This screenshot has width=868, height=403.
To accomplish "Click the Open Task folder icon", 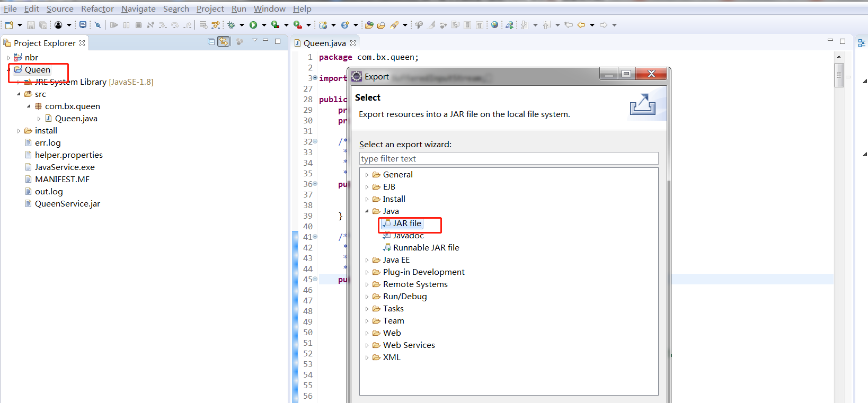I will tap(381, 25).
